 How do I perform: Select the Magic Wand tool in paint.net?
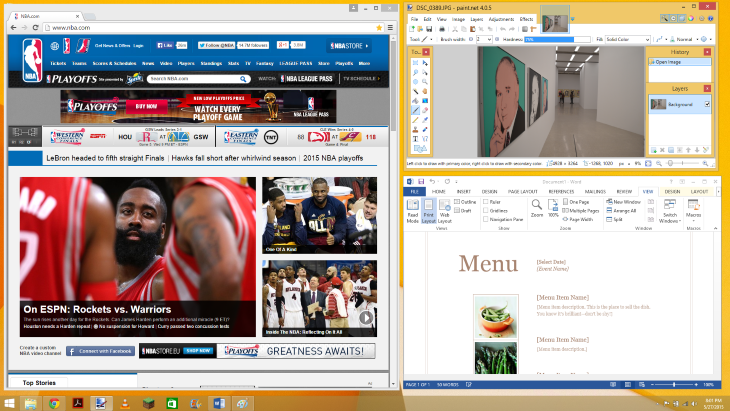click(x=415, y=91)
